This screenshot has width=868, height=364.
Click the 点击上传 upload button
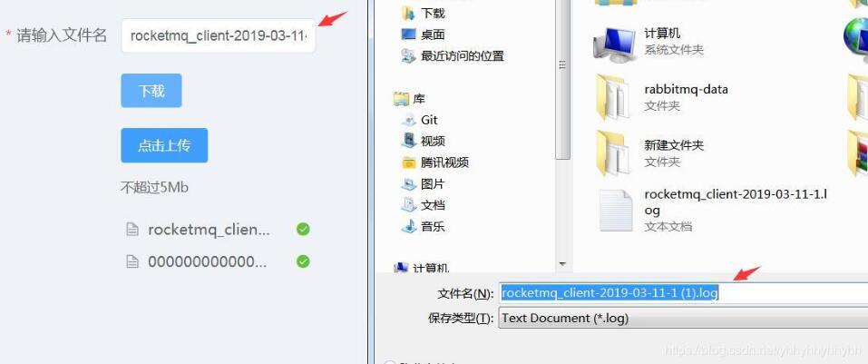pos(164,145)
